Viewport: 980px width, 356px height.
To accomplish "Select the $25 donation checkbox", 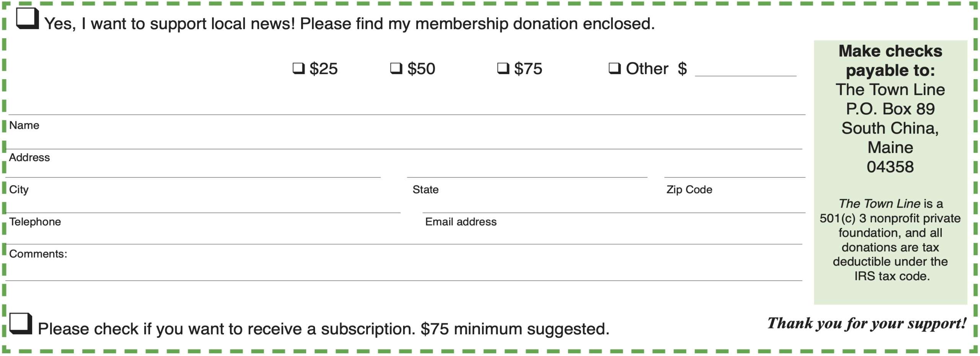I will tap(299, 69).
